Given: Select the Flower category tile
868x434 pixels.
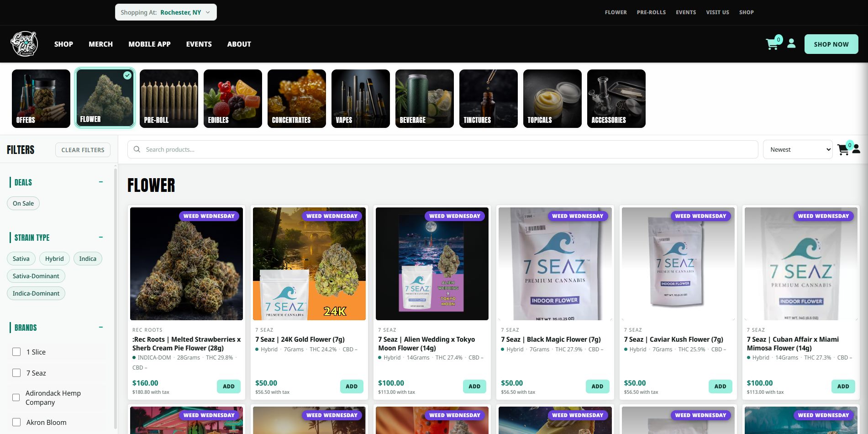Looking at the screenshot, I should 105,98.
